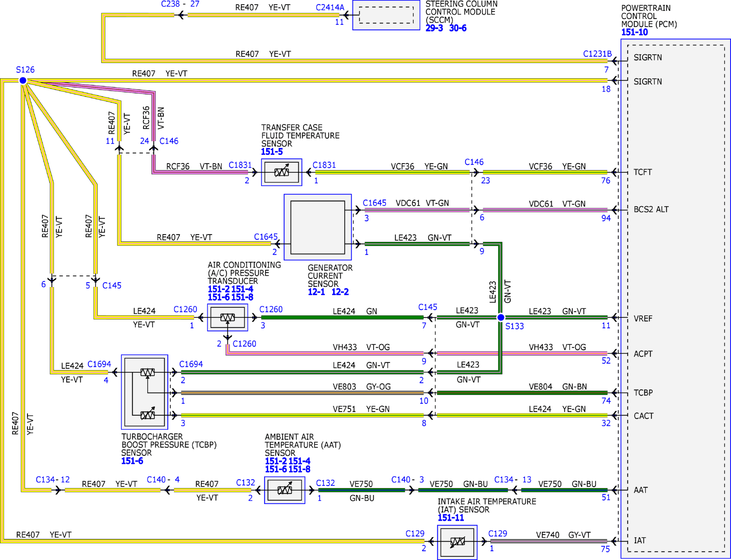Viewport: 731px width, 560px height.
Task: Select the TCFT pin label in PCM
Action: coord(642,172)
